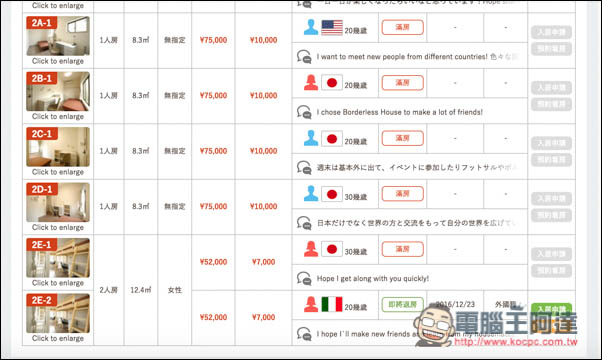Image resolution: width=602 pixels, height=360 pixels.
Task: Click the blue male resident icon in row 2A-1
Action: 311,28
